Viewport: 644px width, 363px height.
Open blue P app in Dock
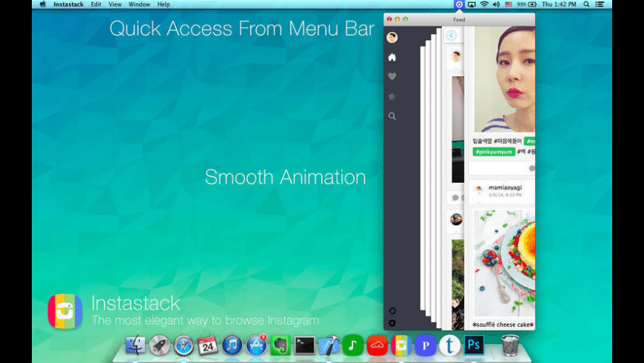[426, 345]
